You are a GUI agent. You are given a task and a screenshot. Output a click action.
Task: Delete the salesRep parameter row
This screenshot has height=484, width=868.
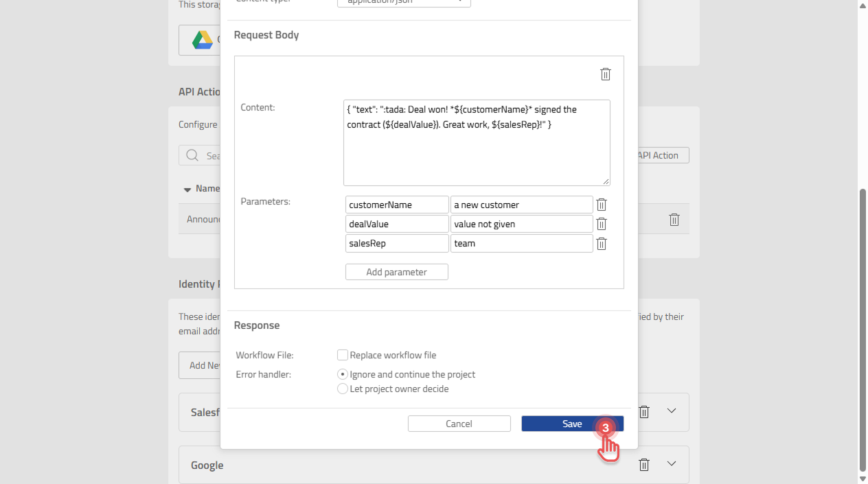pos(601,243)
